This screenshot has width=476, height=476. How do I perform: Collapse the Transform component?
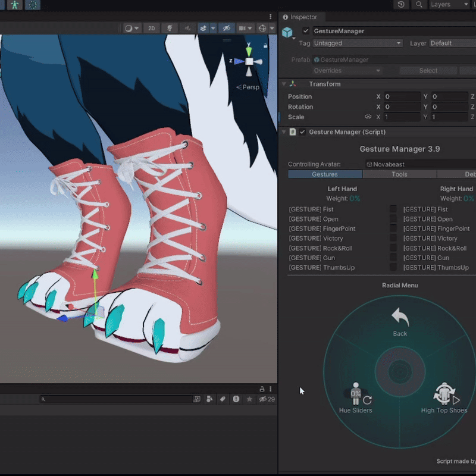coord(284,84)
